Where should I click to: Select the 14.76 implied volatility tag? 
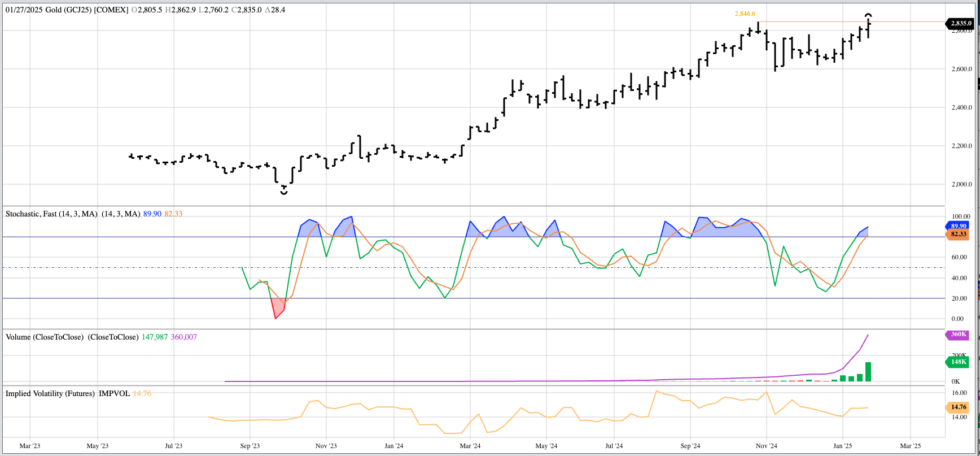coord(959,407)
